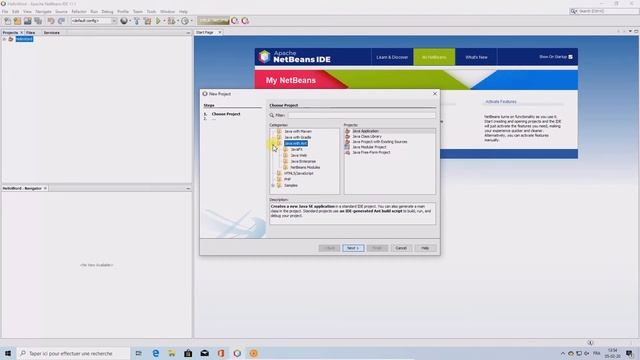Open My NetBeans tab on Start Page
The image size is (640, 360).
click(x=434, y=57)
